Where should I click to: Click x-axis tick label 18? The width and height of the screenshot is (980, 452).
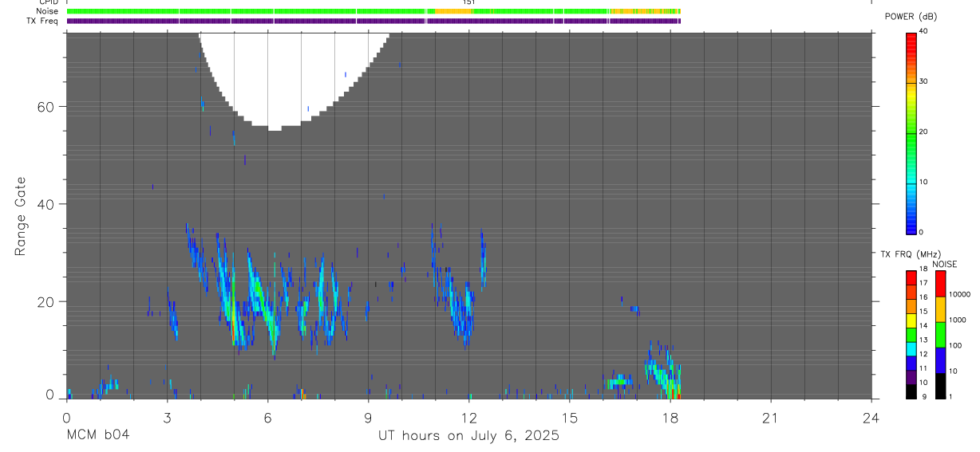pos(670,418)
